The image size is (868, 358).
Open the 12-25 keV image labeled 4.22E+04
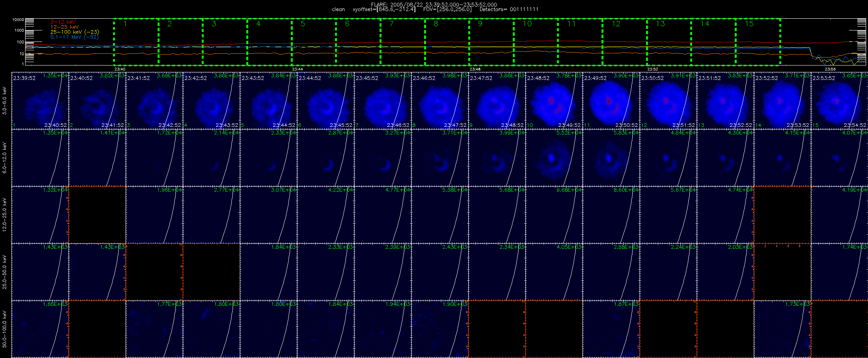pyautogui.click(x=325, y=215)
